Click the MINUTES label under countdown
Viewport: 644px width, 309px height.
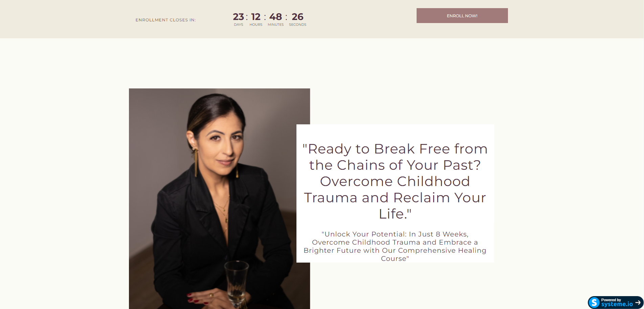point(275,25)
